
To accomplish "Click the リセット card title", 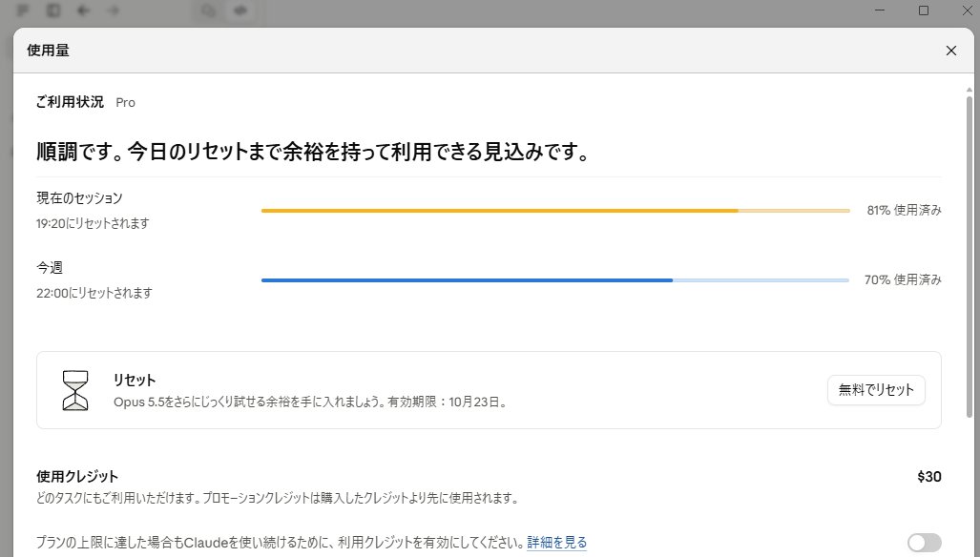I will click(135, 380).
